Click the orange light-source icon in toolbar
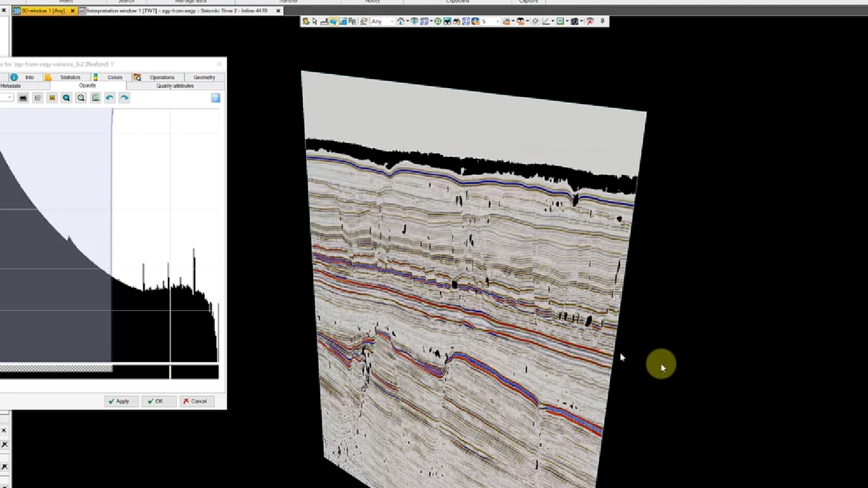 click(506, 22)
